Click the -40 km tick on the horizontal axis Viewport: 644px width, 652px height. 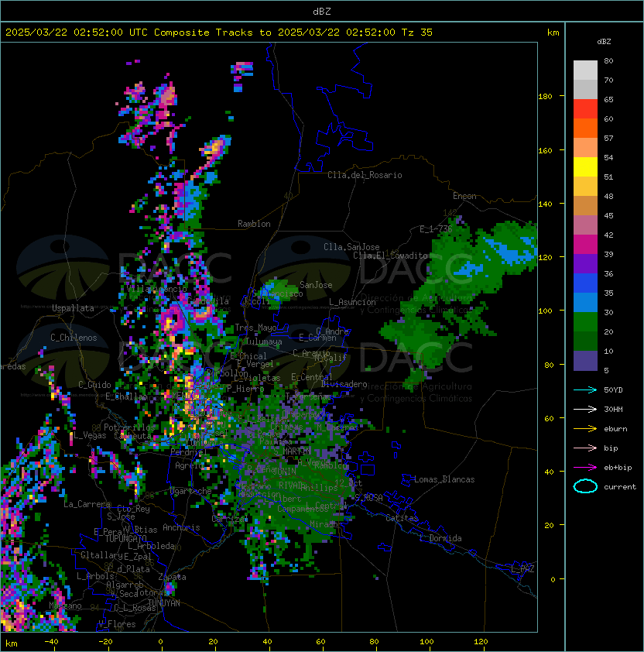click(x=52, y=642)
